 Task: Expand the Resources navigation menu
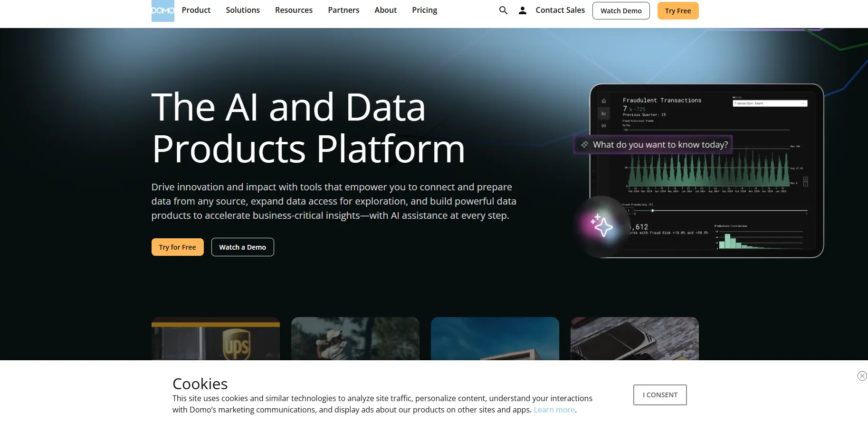[x=294, y=10]
